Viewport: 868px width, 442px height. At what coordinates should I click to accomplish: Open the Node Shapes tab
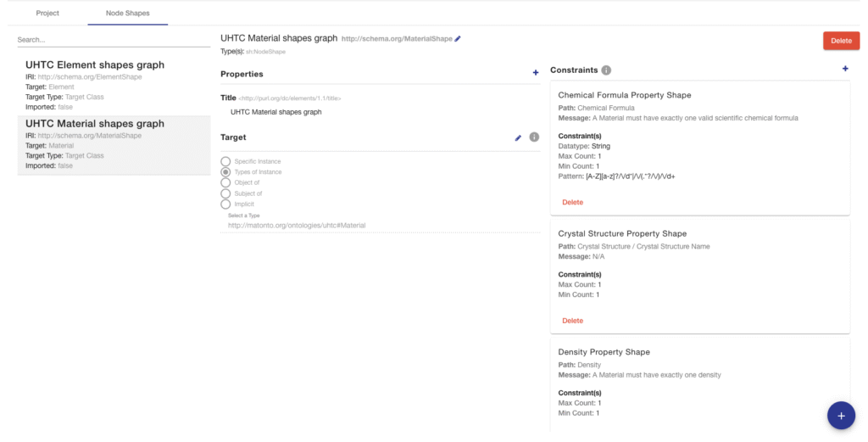tap(127, 14)
